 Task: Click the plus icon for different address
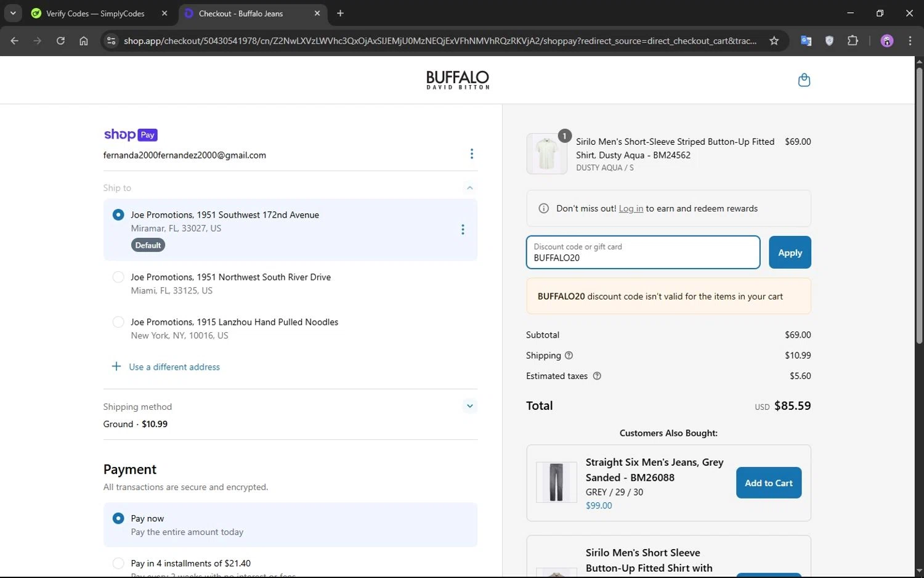116,367
